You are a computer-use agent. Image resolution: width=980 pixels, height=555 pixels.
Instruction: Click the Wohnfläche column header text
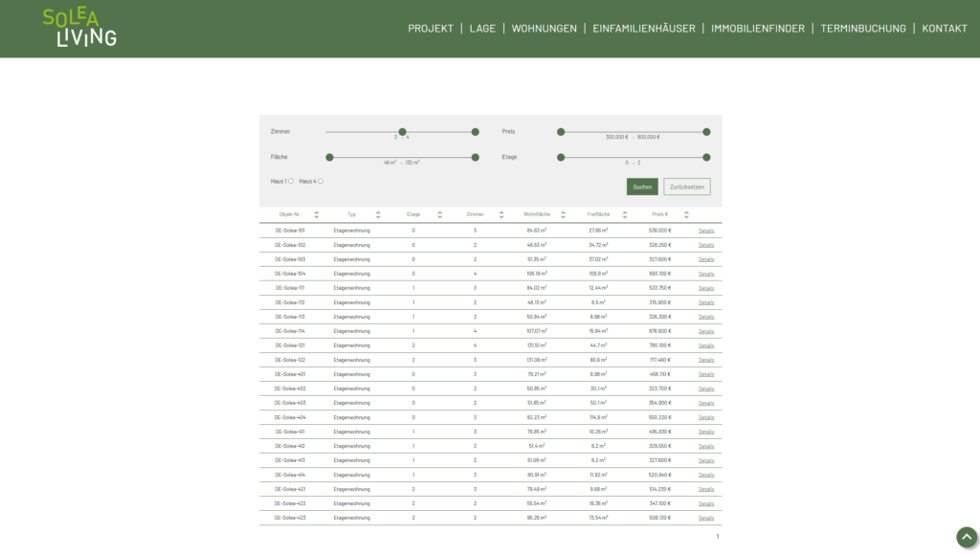(x=537, y=214)
